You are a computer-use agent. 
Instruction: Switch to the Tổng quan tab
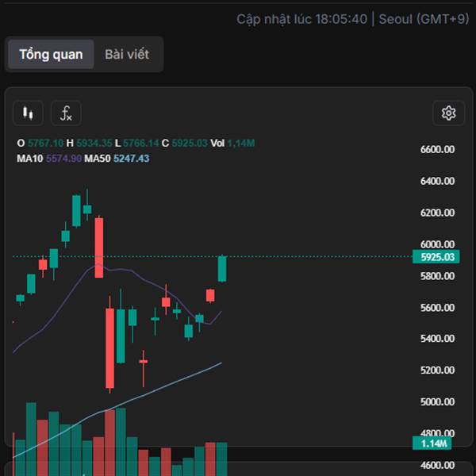tap(51, 55)
